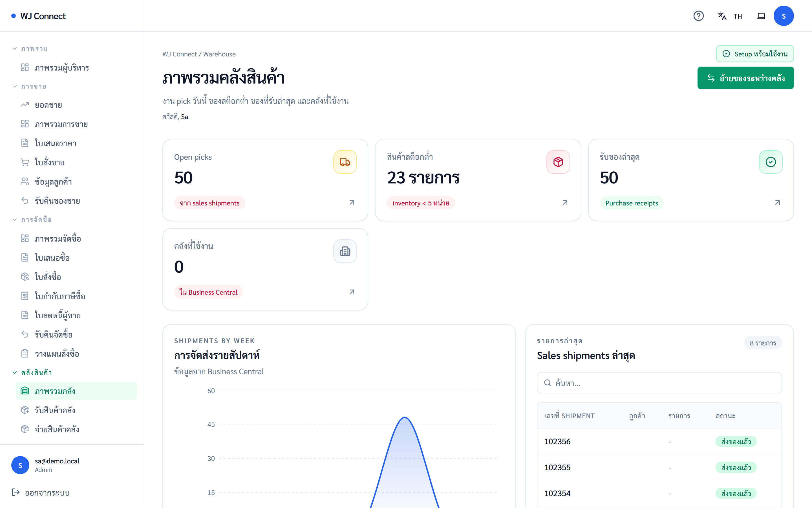Open Open picks card arrow link
Viewport: 812px width, 508px height.
pyautogui.click(x=352, y=203)
